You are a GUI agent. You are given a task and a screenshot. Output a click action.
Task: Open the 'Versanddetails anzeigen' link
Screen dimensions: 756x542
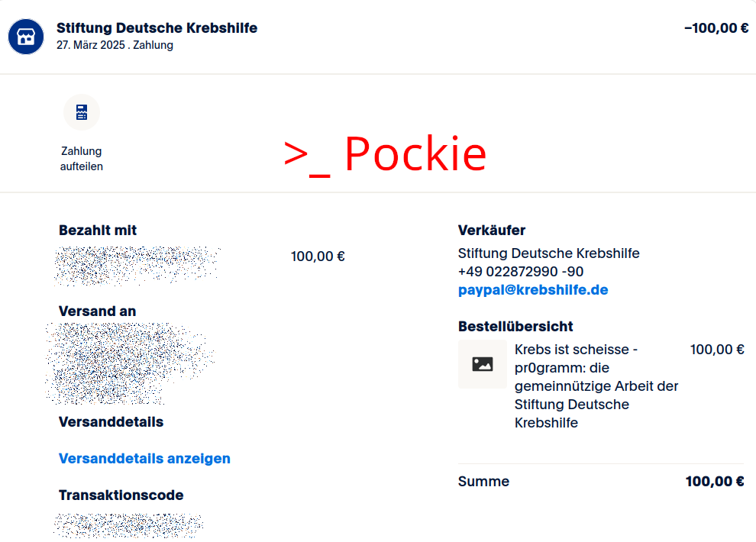pyautogui.click(x=144, y=458)
